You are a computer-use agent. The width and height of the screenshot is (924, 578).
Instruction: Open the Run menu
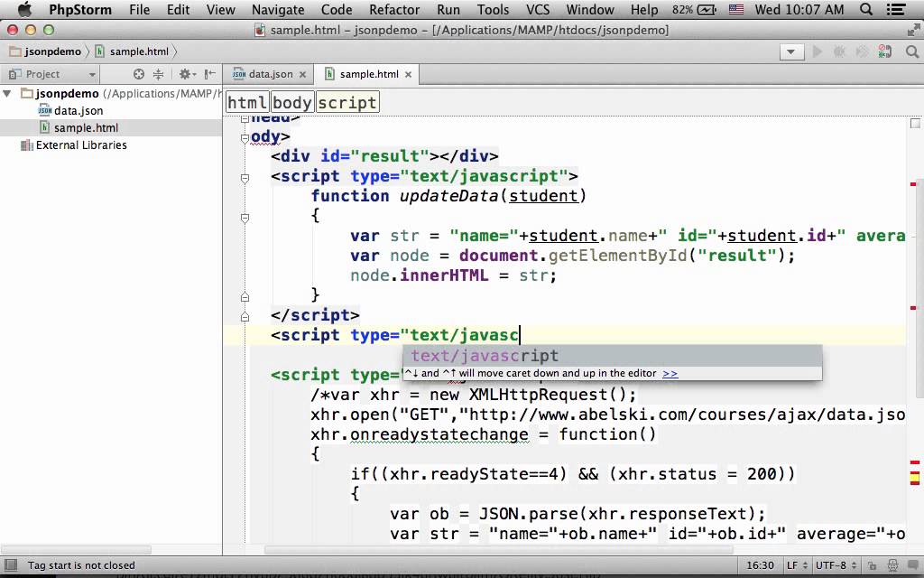click(x=448, y=9)
